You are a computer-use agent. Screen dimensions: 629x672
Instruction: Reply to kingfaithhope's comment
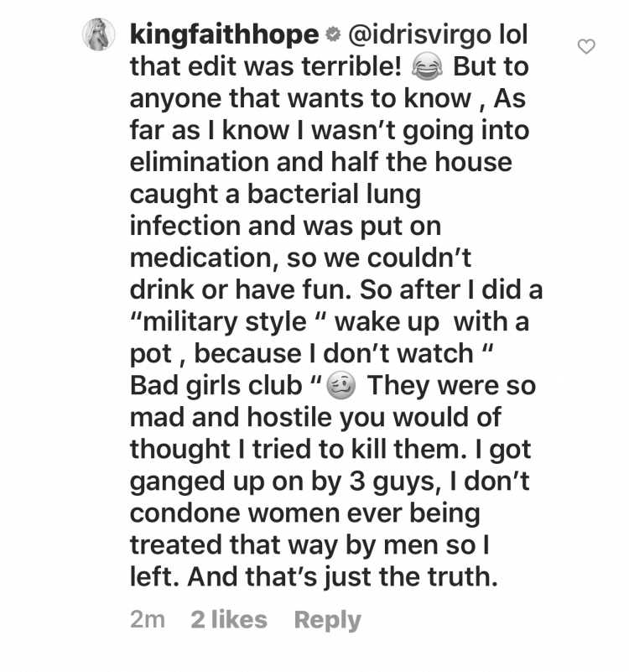327,620
